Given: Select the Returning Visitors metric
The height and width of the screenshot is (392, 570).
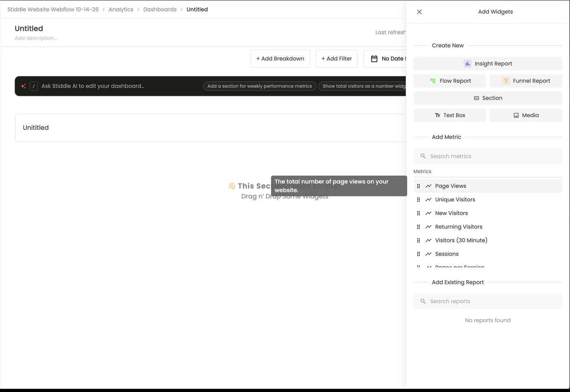Looking at the screenshot, I should pos(488,227).
